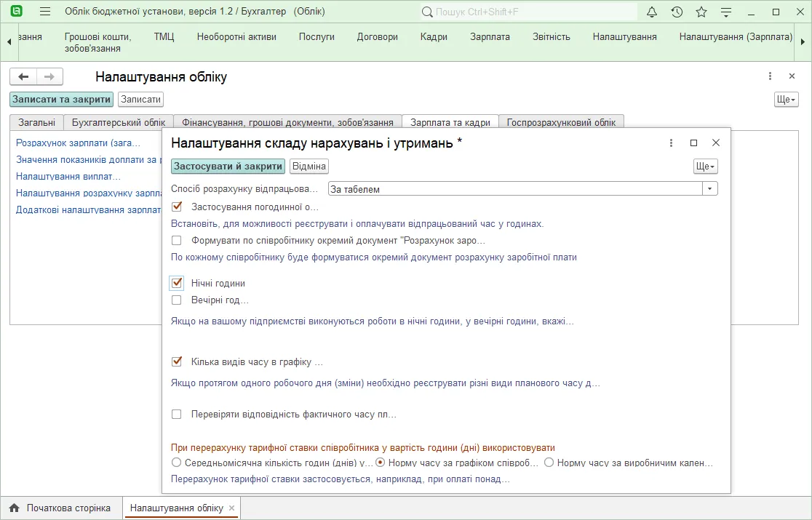Open Договори section
This screenshot has height=520, width=812.
tap(378, 37)
